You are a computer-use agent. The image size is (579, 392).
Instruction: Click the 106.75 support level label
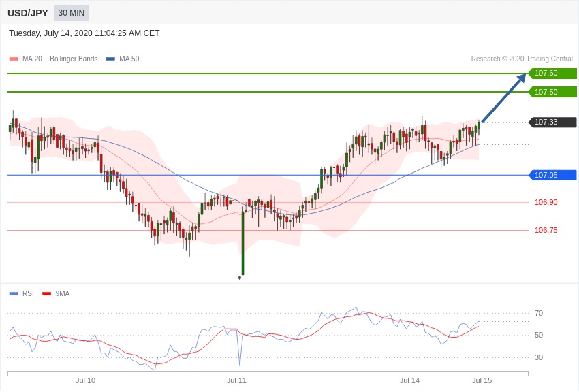546,230
